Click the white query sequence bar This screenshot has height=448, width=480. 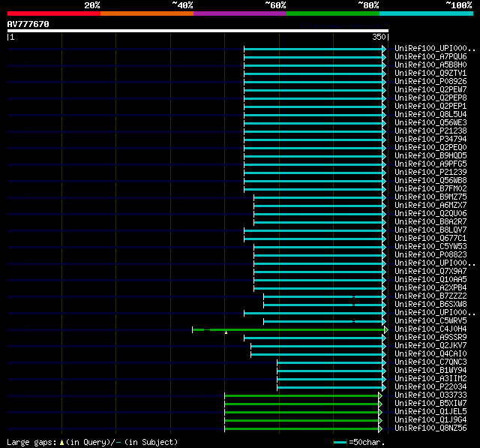198,31
